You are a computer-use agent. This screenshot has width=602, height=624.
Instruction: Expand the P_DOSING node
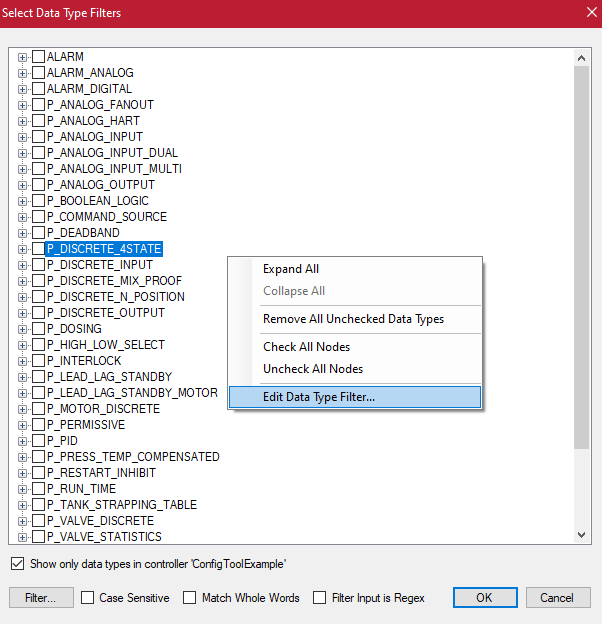[22, 329]
